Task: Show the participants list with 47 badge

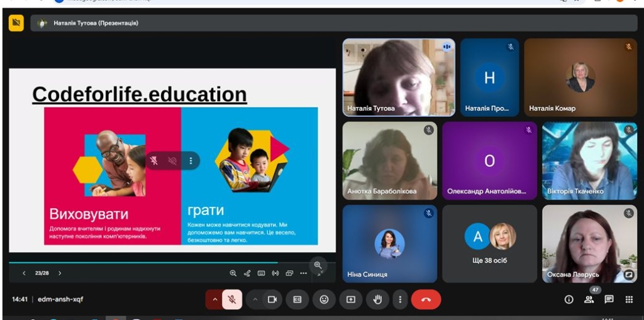Action: (x=589, y=299)
